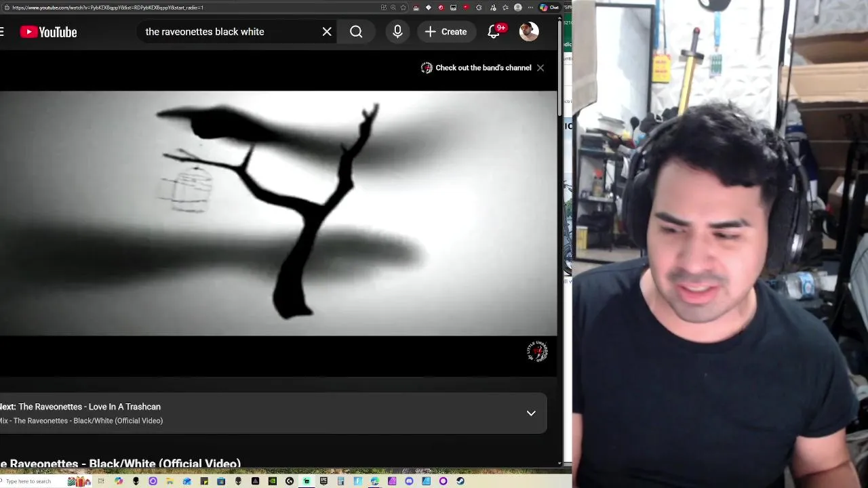Open the browser Extensions puzzle icon

479,7
